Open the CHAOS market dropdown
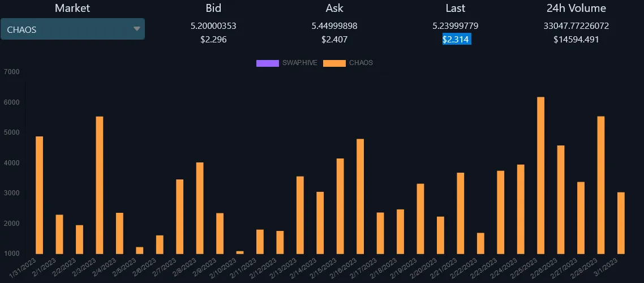644x283 pixels. click(72, 29)
